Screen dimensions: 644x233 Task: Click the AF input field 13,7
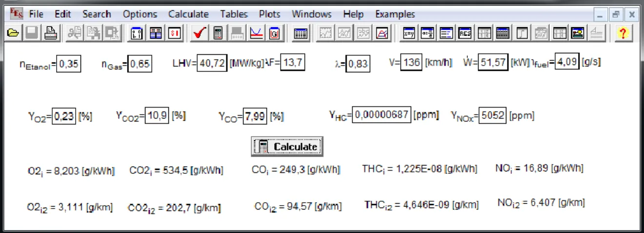(x=293, y=63)
